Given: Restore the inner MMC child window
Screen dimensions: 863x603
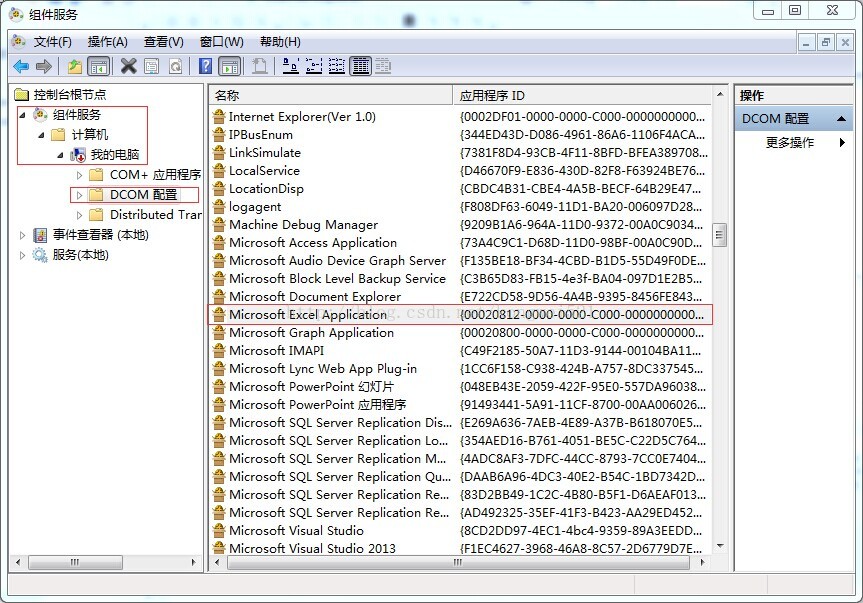Looking at the screenshot, I should coord(825,42).
